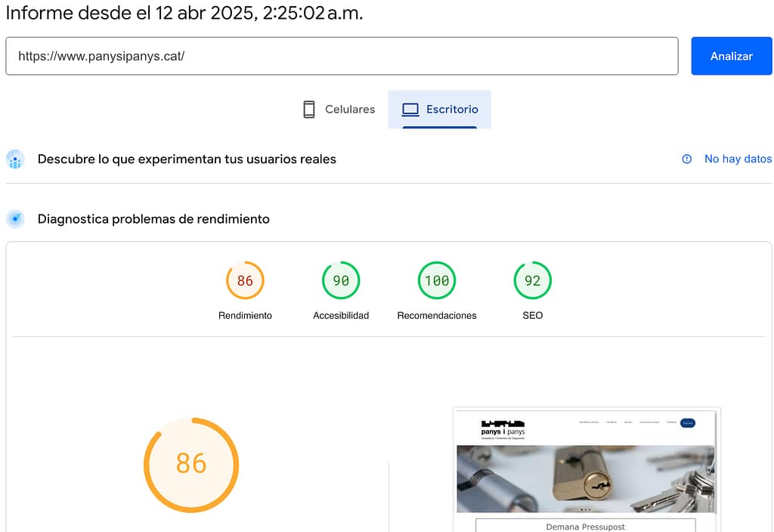Click the laptop icon beside Escritorio
This screenshot has width=774, height=532.
410,110
